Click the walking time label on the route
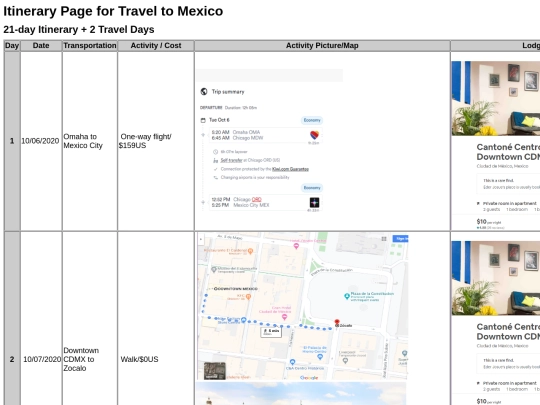The height and width of the screenshot is (405, 540). 271,332
